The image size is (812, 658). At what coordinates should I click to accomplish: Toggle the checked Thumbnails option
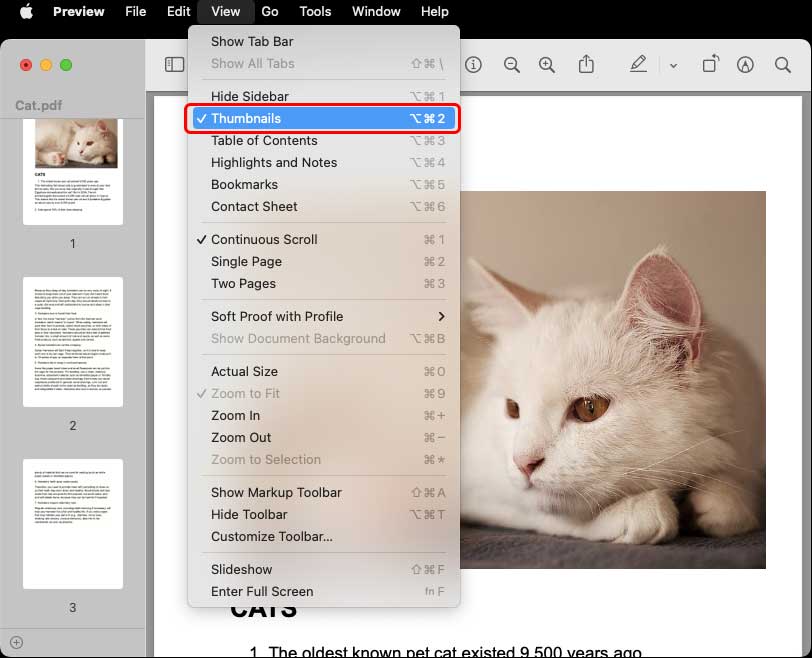(x=324, y=119)
